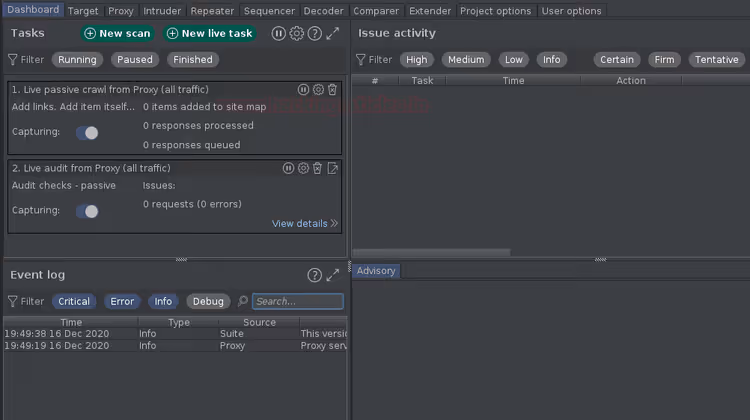The width and height of the screenshot is (750, 420).
Task: Toggle the Low severity filter
Action: click(514, 59)
